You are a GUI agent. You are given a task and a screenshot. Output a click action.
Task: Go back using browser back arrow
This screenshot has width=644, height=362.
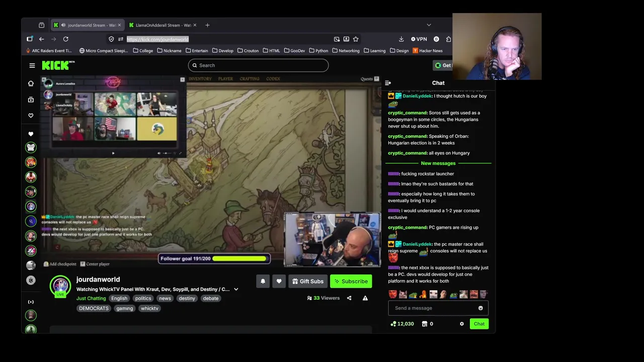click(x=42, y=39)
